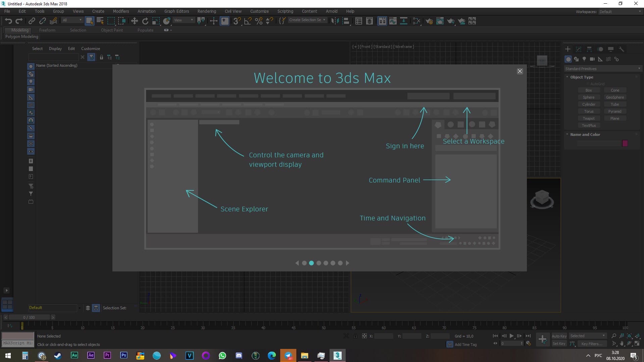Viewport: 644px width, 362px height.
Task: Open the Modifiers menu
Action: click(121, 11)
